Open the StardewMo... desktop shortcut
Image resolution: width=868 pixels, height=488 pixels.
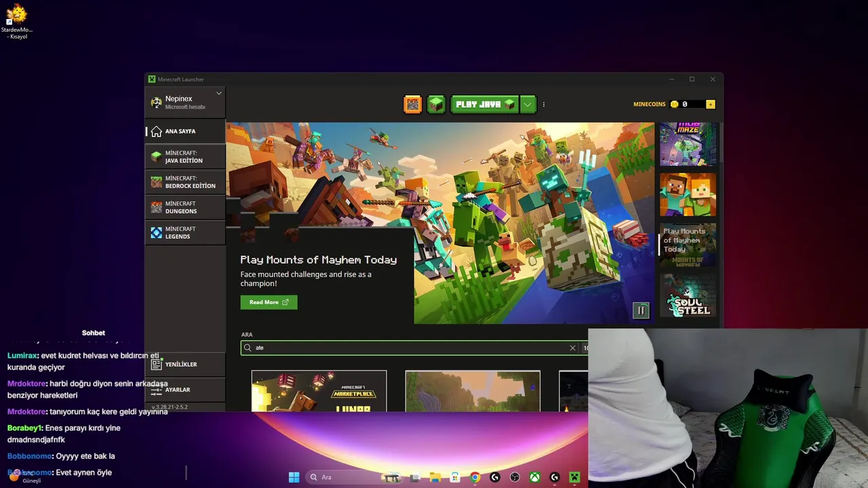click(x=16, y=22)
